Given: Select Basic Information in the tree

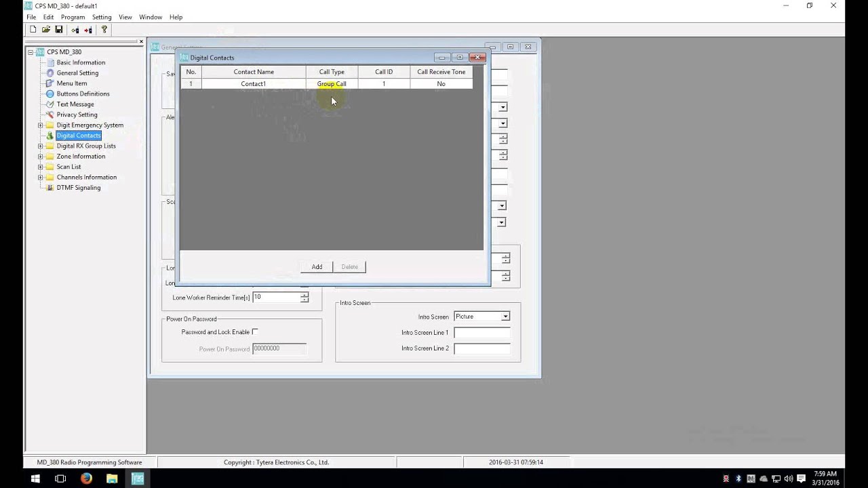Looking at the screenshot, I should [81, 62].
